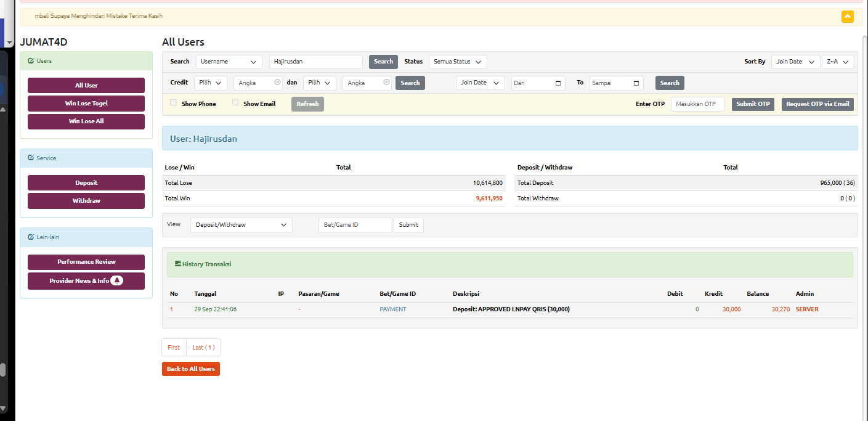Open the Deposit/Withdraw view dropdown
This screenshot has width=868, height=421.
(241, 225)
